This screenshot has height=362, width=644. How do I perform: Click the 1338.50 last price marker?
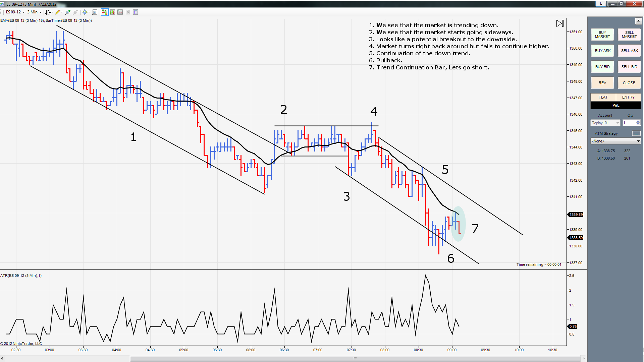coord(576,238)
